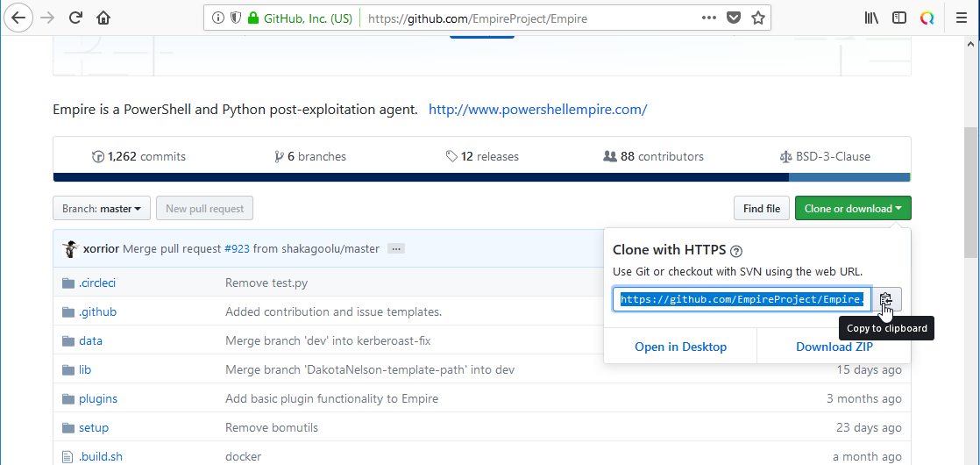Select the clone URL input field

[742, 300]
